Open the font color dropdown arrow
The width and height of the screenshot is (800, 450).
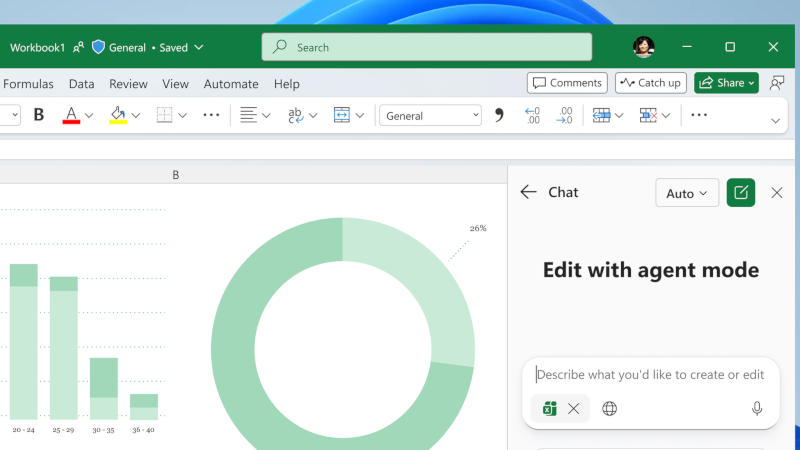[89, 115]
